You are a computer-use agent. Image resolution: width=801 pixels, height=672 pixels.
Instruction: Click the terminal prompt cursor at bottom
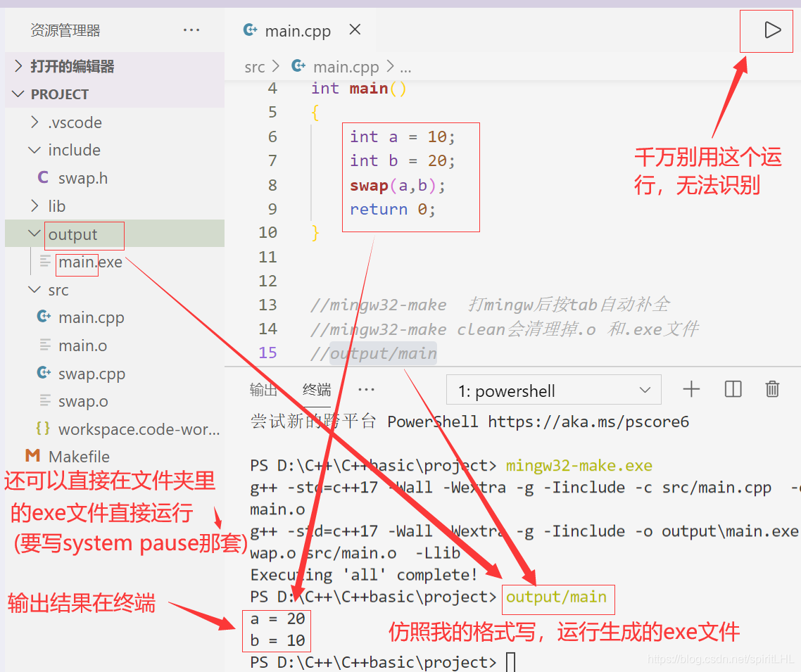pyautogui.click(x=510, y=662)
